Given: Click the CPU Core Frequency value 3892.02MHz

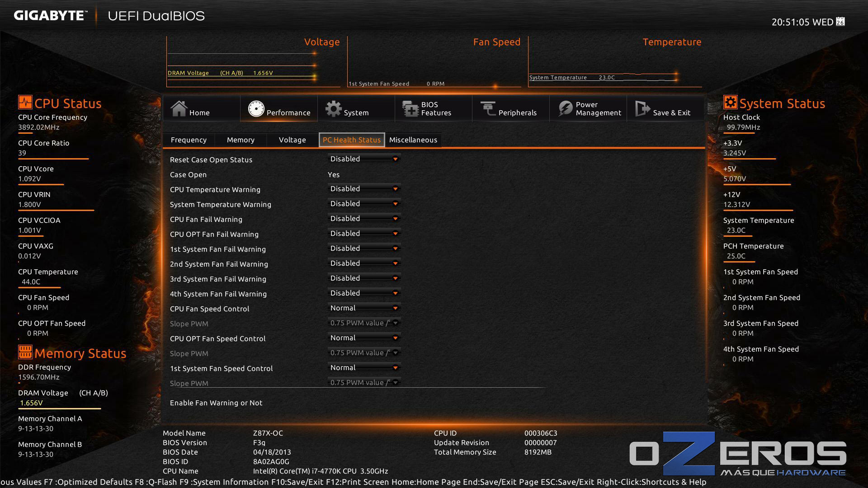Looking at the screenshot, I should click(x=39, y=127).
